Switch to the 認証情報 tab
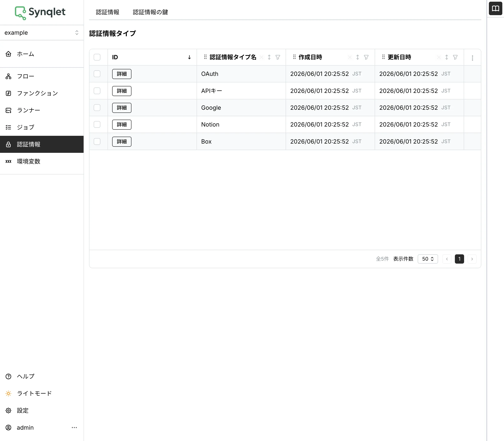Screen dimensions: 504x441 108,12
